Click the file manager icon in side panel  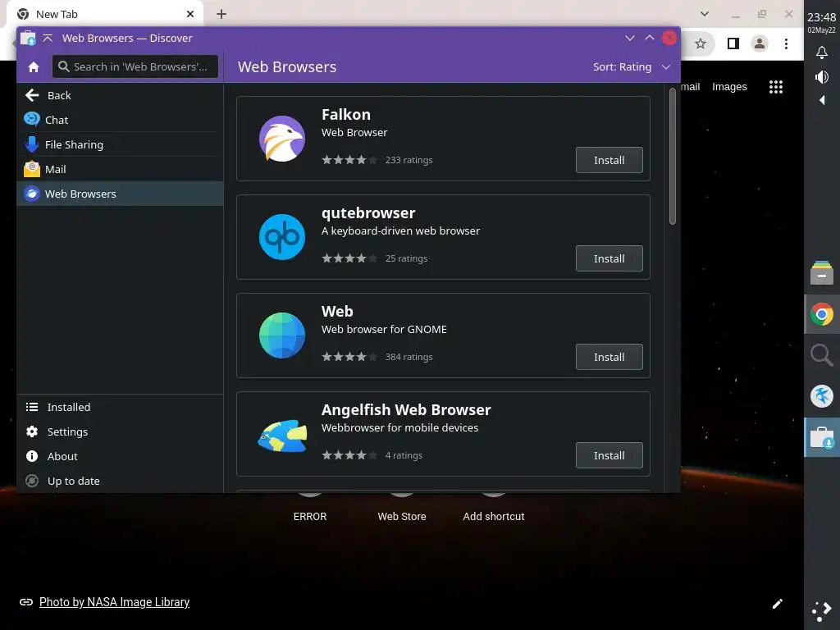point(822,273)
